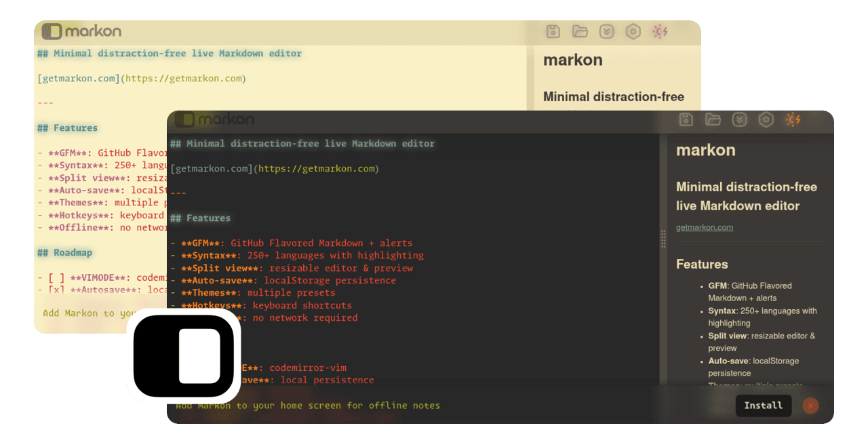Screen dimensions: 868x434
Task: Click the '**Syntax**: 250+ languages with highlighting' editor line
Action: coord(297,256)
